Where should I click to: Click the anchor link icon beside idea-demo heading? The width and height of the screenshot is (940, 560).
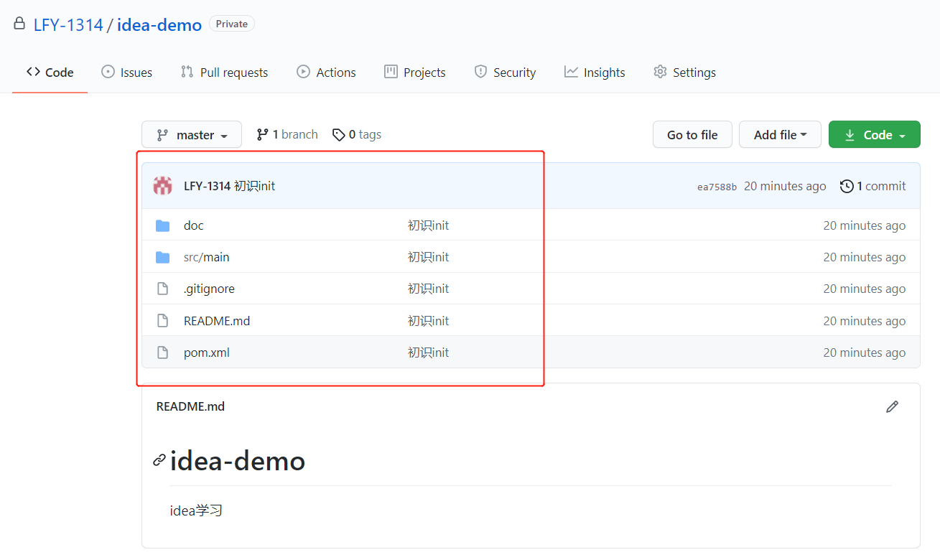(159, 460)
